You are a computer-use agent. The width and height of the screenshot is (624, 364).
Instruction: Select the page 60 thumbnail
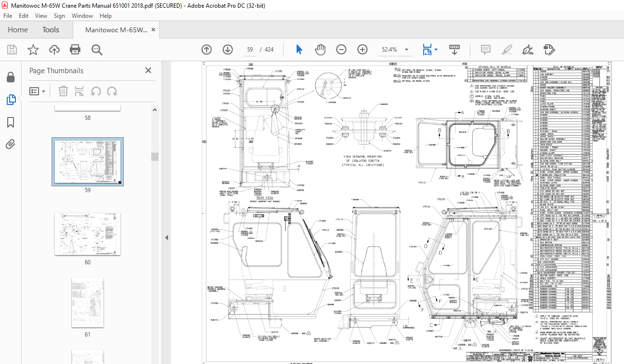88,233
